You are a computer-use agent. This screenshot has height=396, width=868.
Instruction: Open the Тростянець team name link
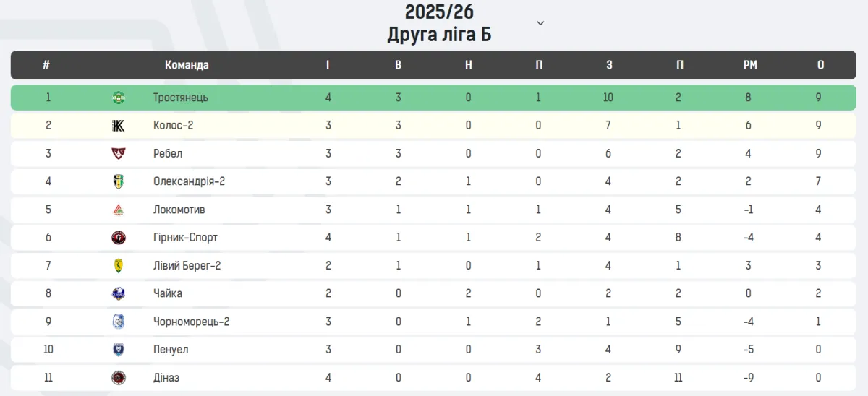tap(181, 98)
